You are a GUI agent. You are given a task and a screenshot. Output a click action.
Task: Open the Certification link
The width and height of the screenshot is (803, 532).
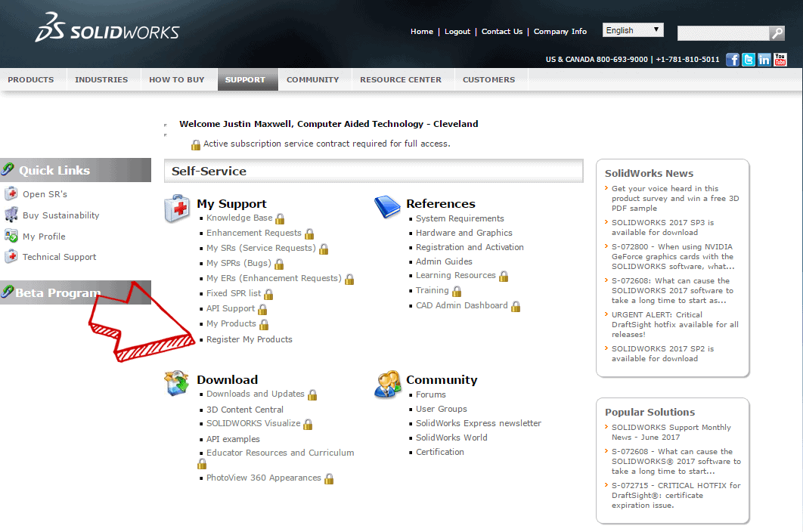[x=440, y=452]
